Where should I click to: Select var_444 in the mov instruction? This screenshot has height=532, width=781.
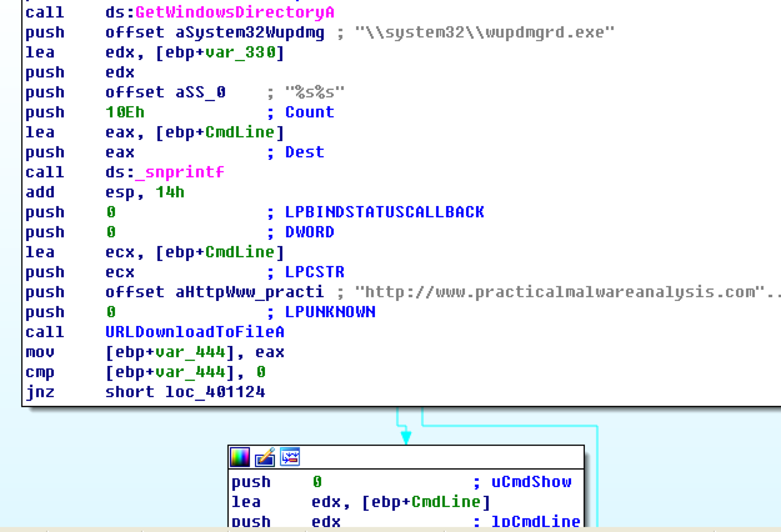click(190, 352)
